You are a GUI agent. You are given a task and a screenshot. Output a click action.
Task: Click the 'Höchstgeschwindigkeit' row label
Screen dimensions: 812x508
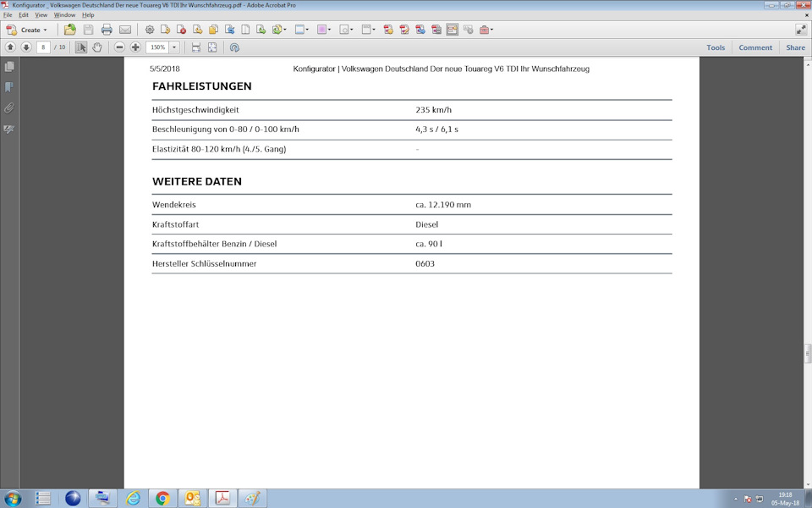click(195, 110)
